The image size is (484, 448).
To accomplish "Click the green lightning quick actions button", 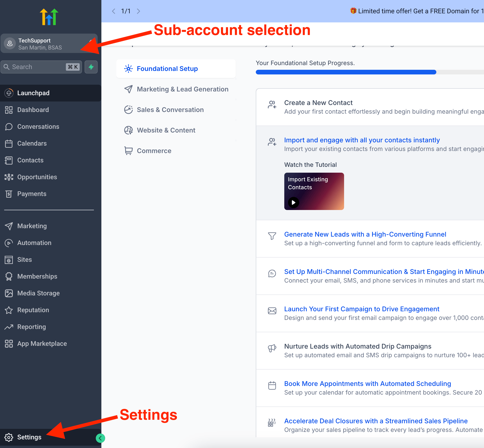I will tap(91, 67).
